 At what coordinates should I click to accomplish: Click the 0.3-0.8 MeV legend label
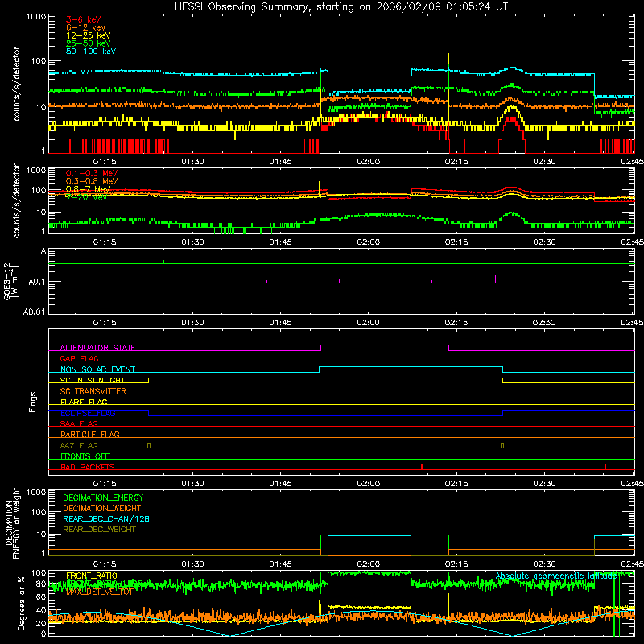tap(92, 181)
